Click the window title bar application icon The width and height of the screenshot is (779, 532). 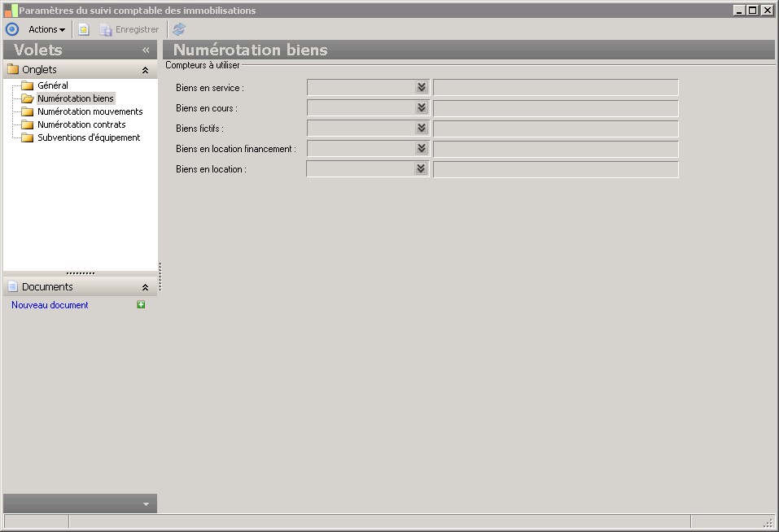[x=11, y=10]
